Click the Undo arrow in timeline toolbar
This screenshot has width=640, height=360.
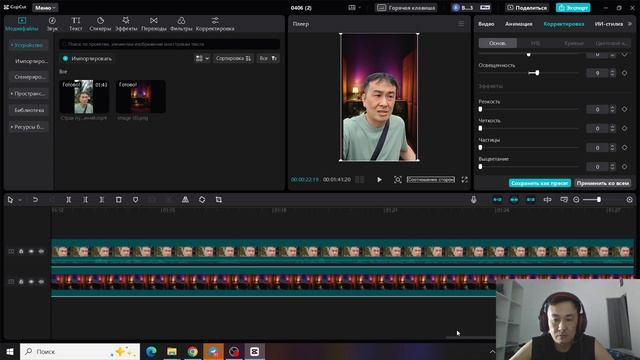click(35, 200)
